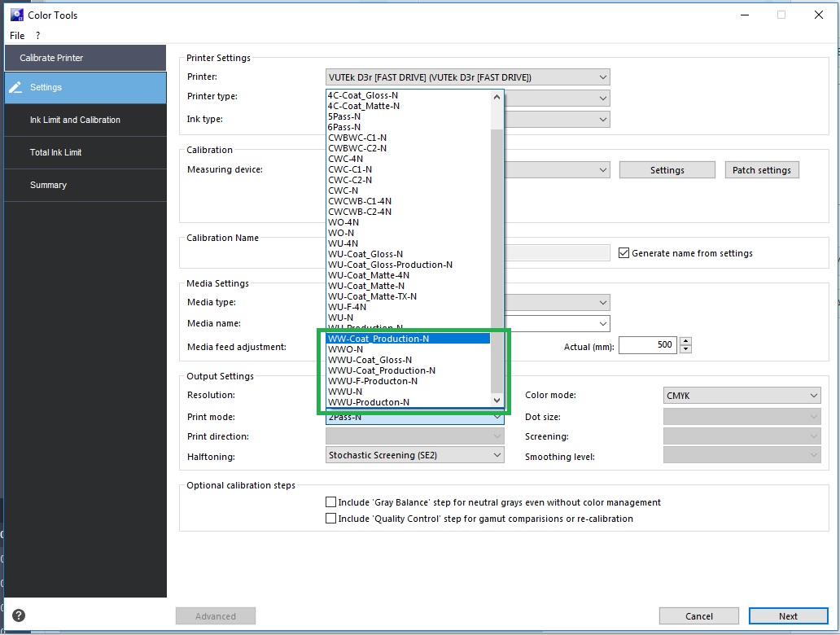Select WWU-Coat_Gloss-N in the list
840x635 pixels.
click(409, 360)
